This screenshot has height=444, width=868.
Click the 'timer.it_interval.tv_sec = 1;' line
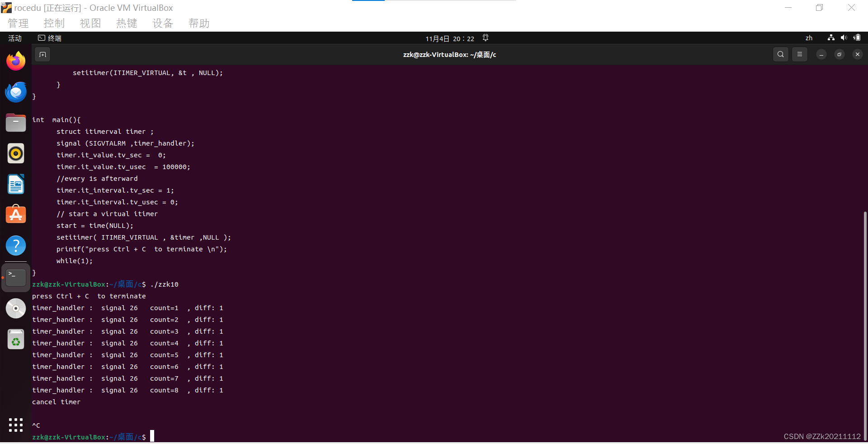pyautogui.click(x=115, y=190)
